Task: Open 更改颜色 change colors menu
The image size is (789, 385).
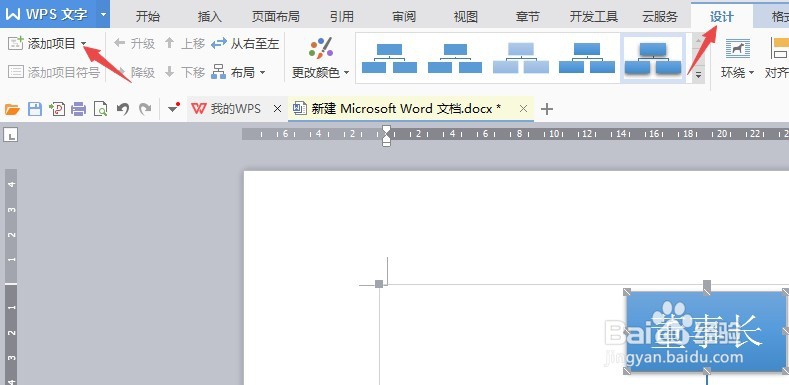Action: [x=321, y=59]
